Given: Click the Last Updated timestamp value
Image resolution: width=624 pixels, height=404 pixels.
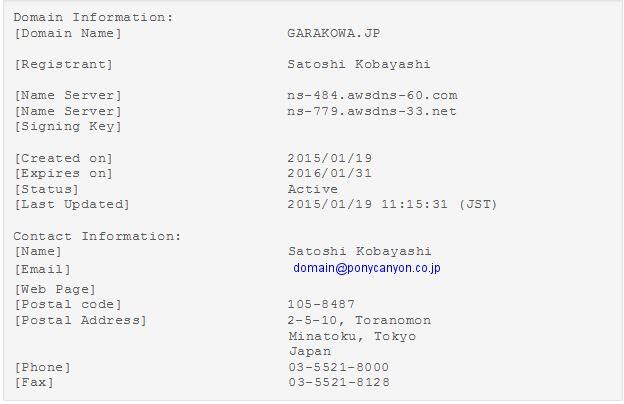Looking at the screenshot, I should (x=392, y=204).
